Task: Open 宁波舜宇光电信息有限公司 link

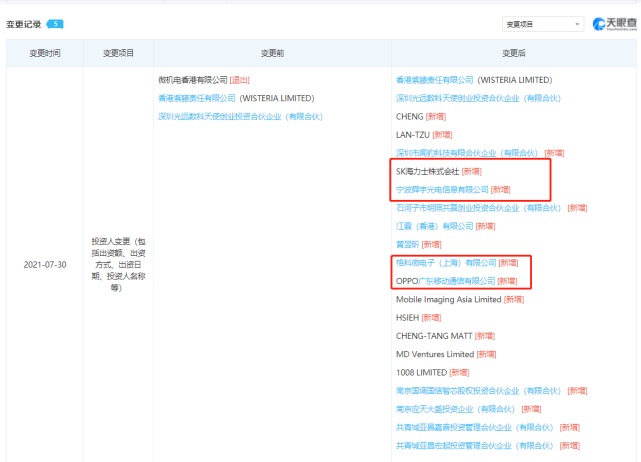Action: pos(442,190)
